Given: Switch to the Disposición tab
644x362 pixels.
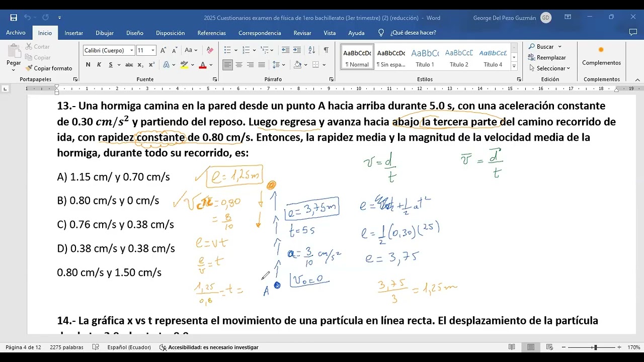Looking at the screenshot, I should 170,33.
